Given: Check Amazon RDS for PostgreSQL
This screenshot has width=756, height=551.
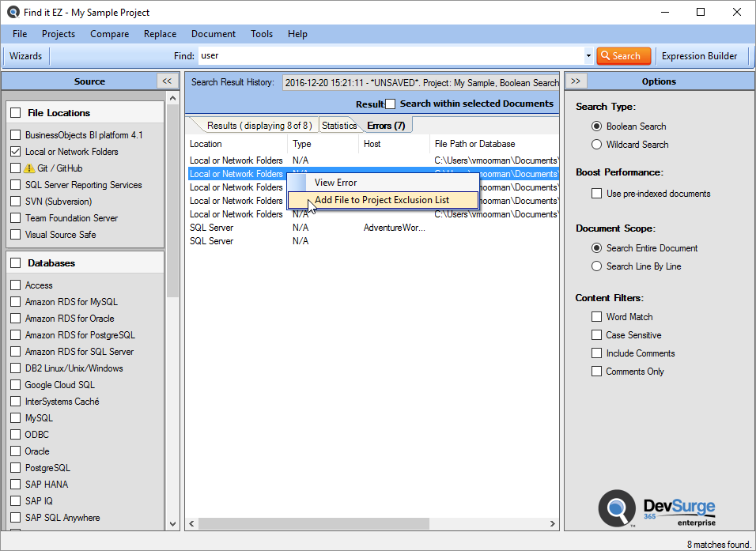Looking at the screenshot, I should coord(16,335).
